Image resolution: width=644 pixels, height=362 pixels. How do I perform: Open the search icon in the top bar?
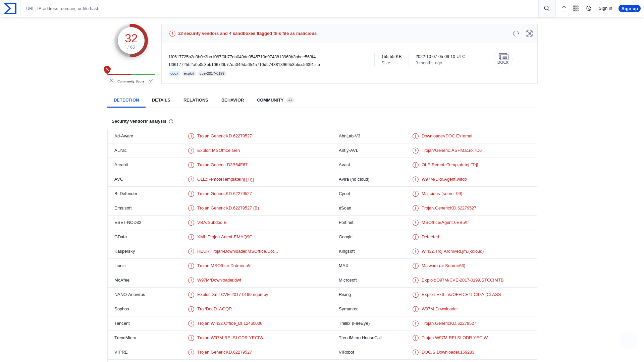(547, 8)
